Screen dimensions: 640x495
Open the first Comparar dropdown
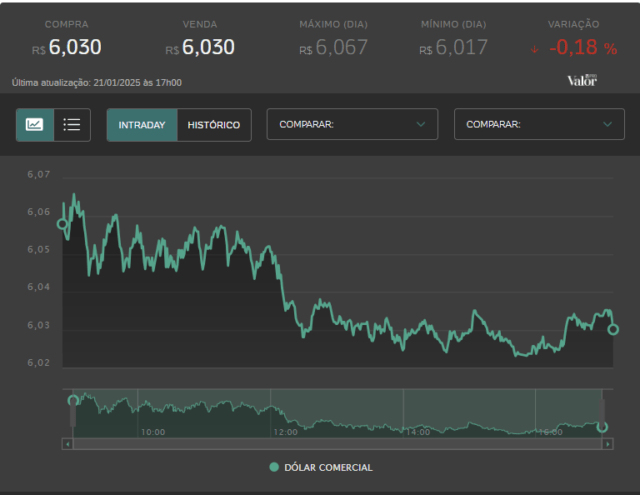pos(352,124)
